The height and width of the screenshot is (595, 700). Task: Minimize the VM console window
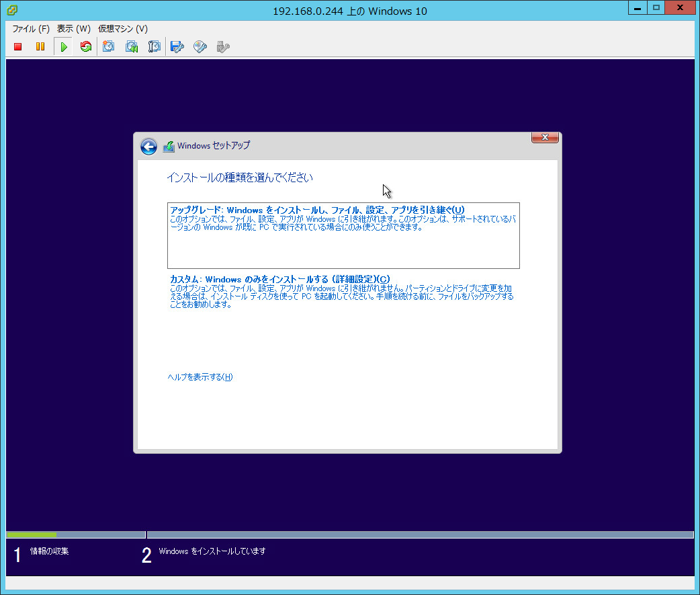(638, 8)
